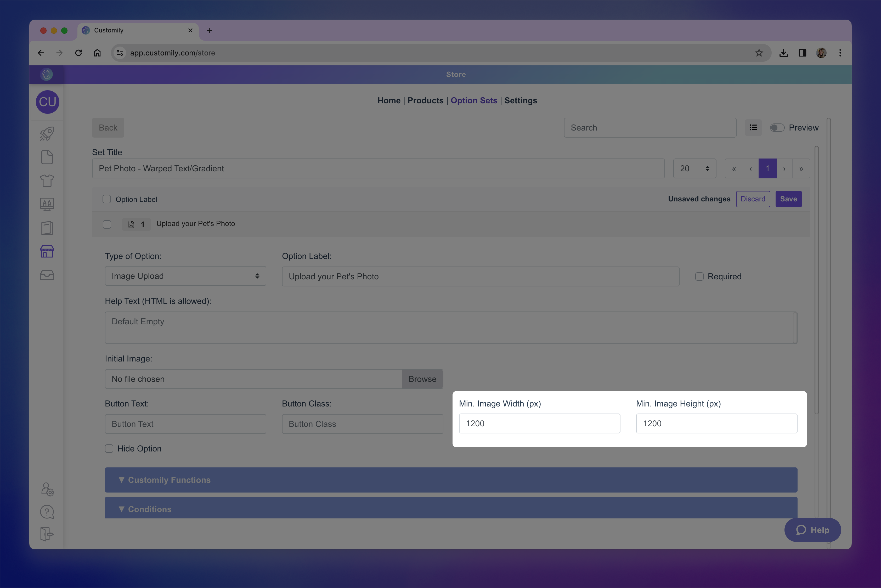Open the rocket launch icon in sidebar

pyautogui.click(x=47, y=134)
